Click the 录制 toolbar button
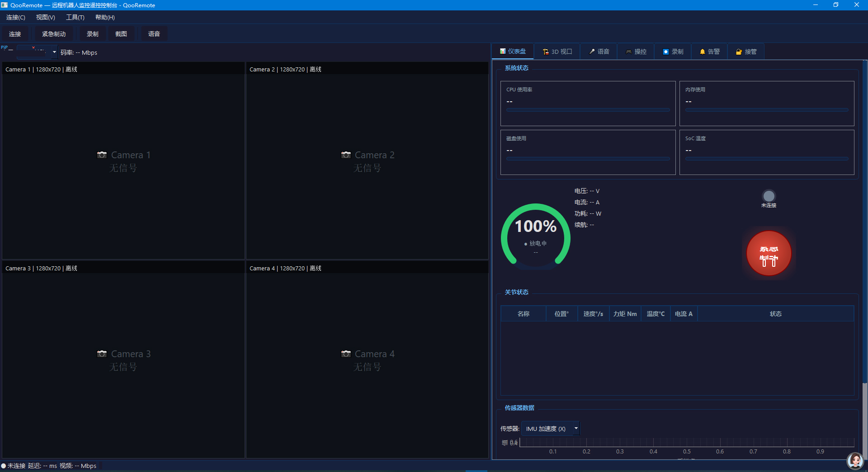Image resolution: width=868 pixels, height=472 pixels. pos(93,34)
